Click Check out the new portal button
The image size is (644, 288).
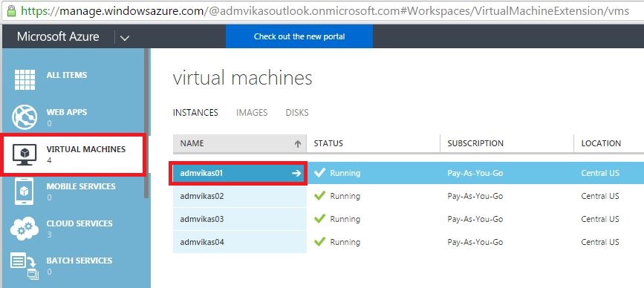(x=299, y=36)
